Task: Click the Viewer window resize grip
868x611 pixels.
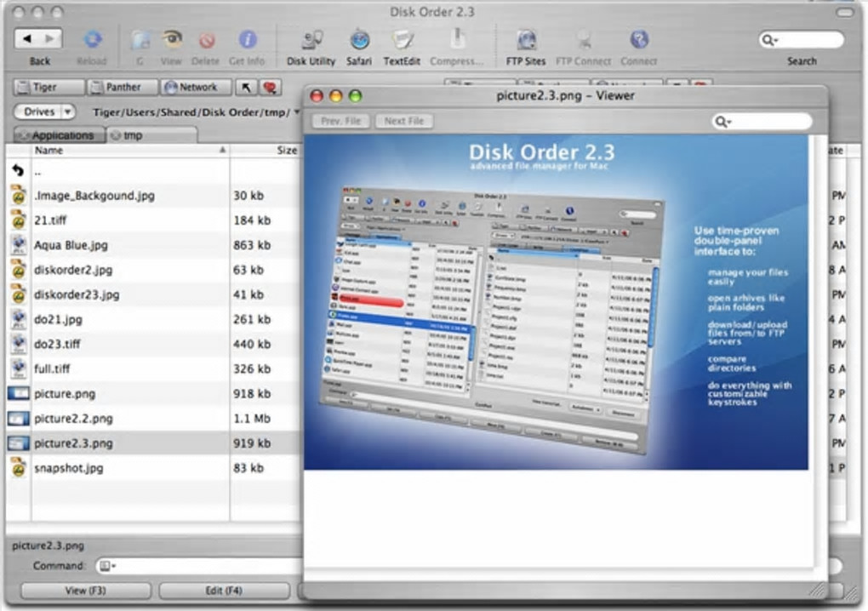Action: point(818,590)
